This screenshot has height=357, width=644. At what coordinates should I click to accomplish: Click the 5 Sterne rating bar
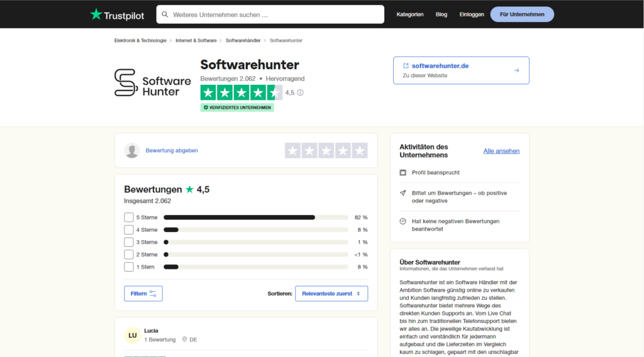(x=256, y=217)
